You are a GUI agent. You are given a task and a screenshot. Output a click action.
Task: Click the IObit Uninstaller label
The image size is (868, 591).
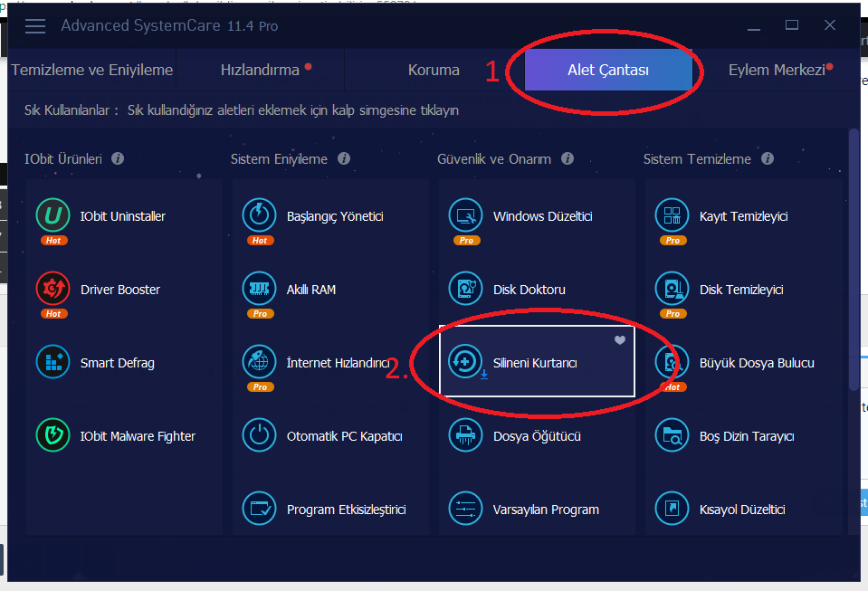click(x=123, y=216)
